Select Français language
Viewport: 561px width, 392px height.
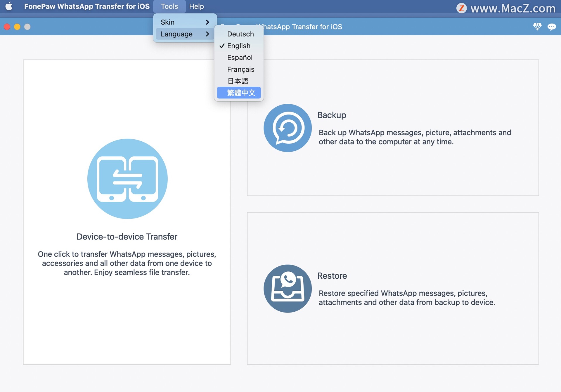point(239,69)
